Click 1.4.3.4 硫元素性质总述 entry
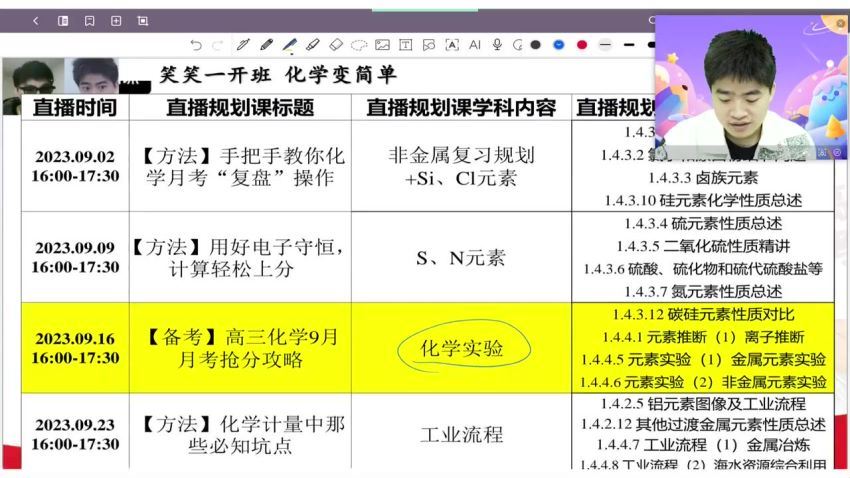 point(703,223)
